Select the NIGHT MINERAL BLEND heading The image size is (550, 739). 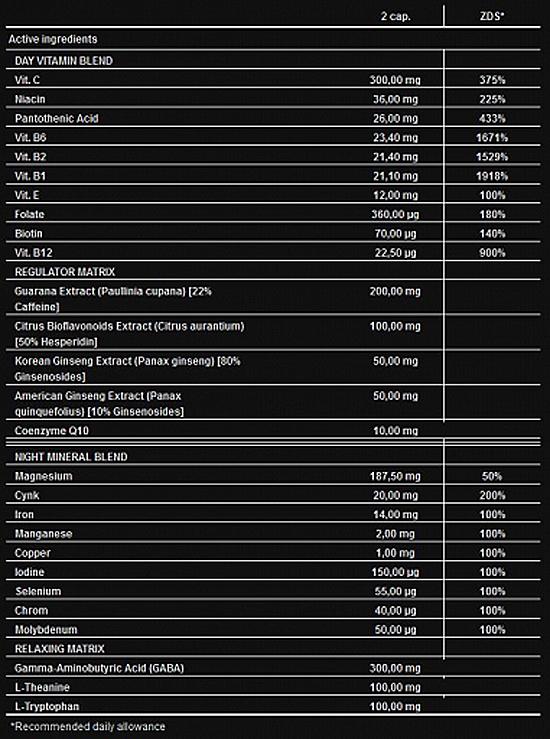(71, 457)
